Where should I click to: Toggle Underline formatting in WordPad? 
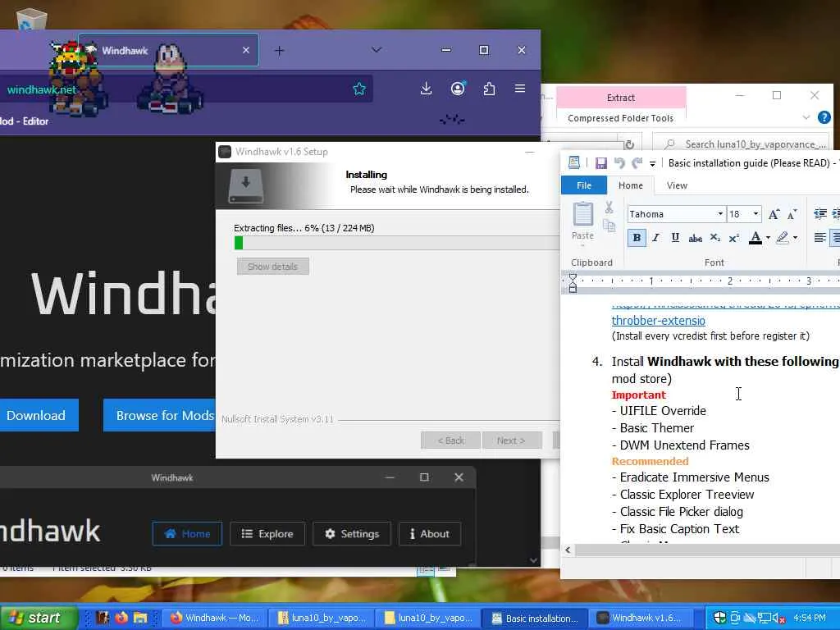pos(675,238)
